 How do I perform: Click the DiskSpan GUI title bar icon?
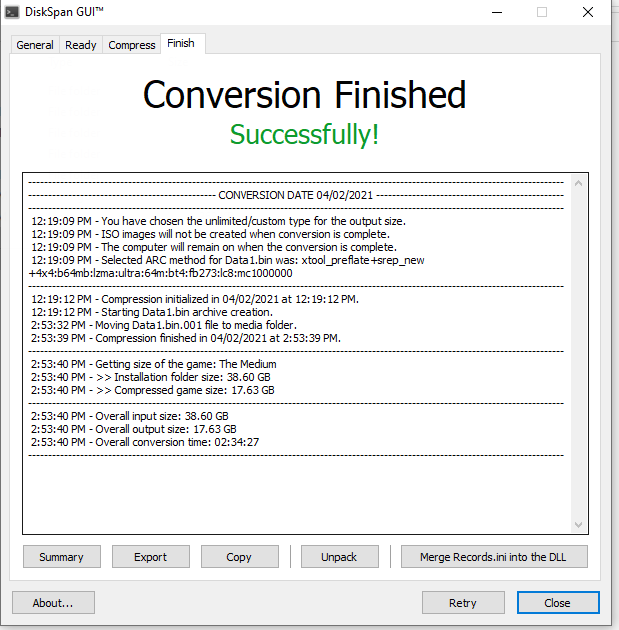[12, 12]
